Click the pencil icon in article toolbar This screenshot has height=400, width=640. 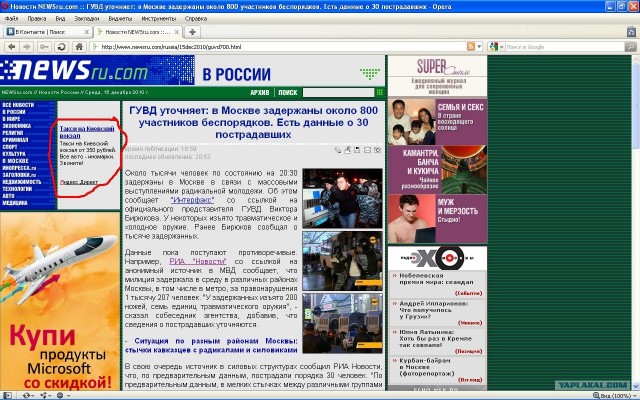tap(338, 150)
